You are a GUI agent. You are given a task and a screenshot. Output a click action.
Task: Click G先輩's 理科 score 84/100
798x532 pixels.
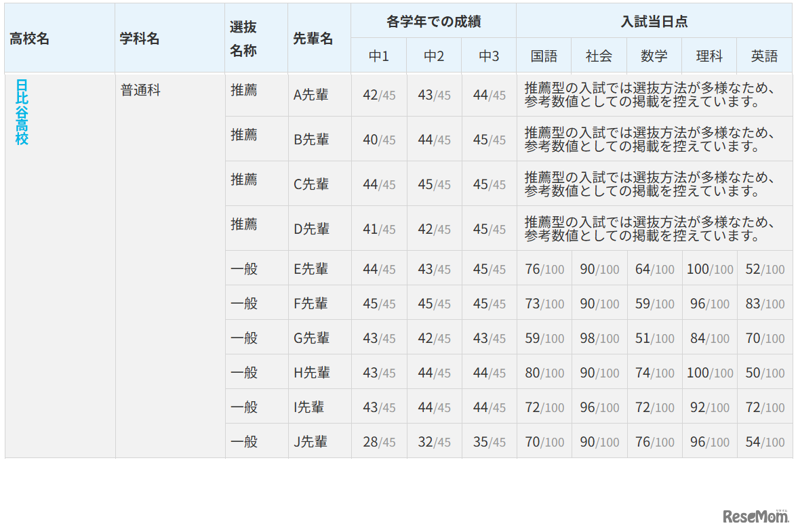710,338
